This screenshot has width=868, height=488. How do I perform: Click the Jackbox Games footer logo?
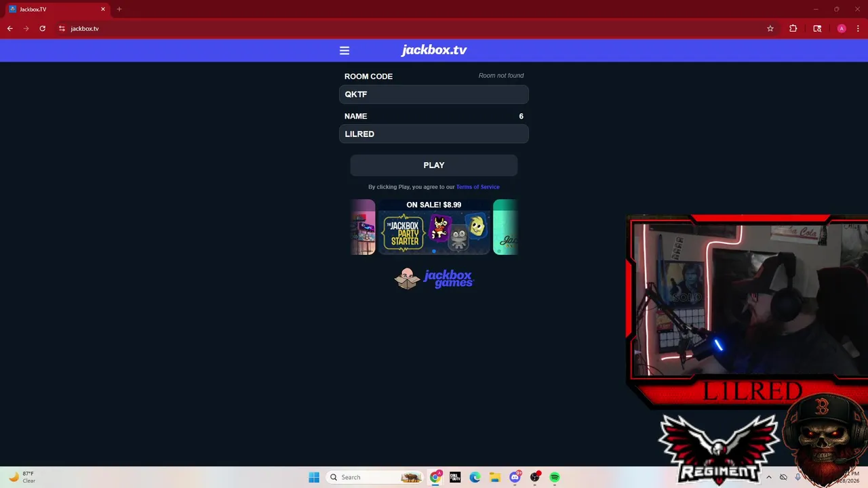pos(434,279)
